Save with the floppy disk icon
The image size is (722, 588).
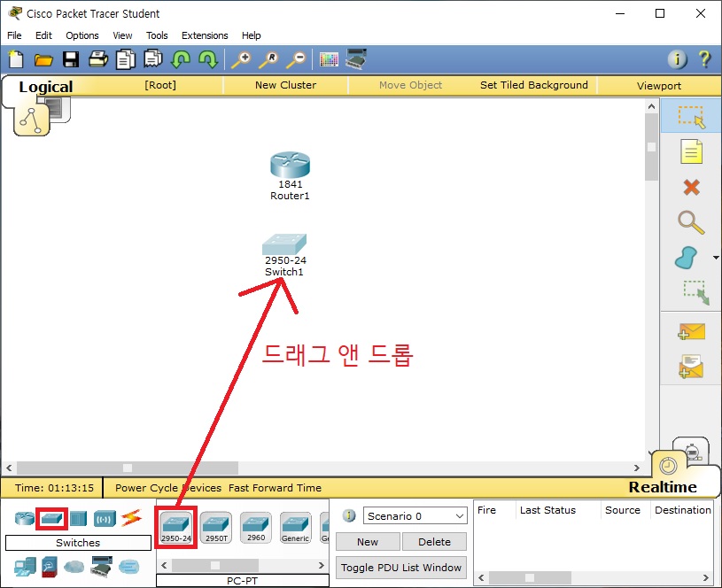[71, 59]
